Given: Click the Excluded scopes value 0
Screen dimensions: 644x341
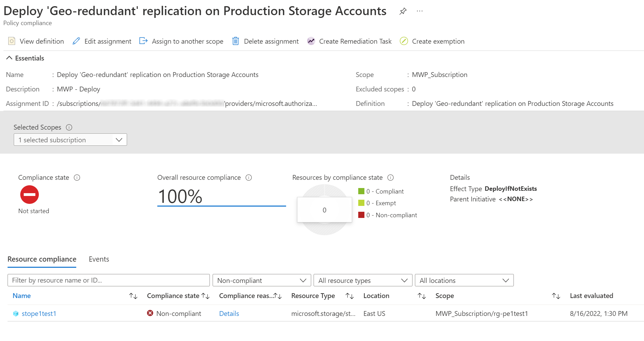Looking at the screenshot, I should 414,89.
